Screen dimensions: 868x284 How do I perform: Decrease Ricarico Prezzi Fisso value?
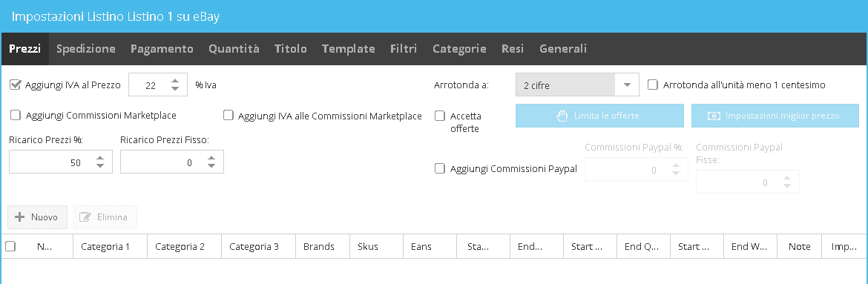point(211,167)
